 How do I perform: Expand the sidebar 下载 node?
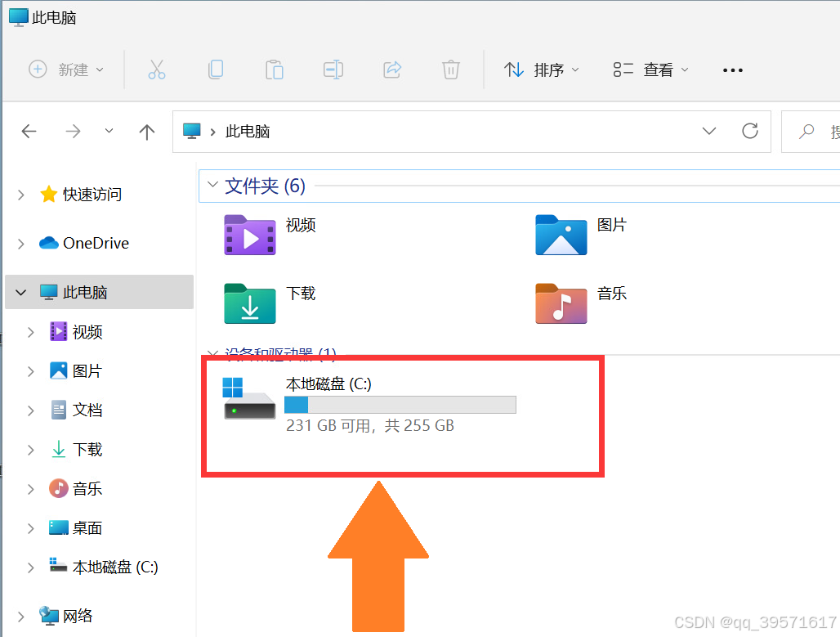tap(30, 450)
